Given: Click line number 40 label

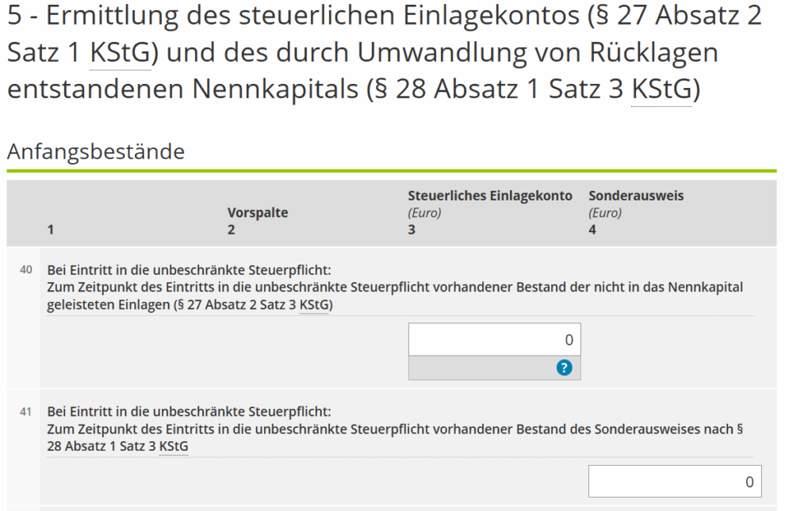Looking at the screenshot, I should 26,270.
